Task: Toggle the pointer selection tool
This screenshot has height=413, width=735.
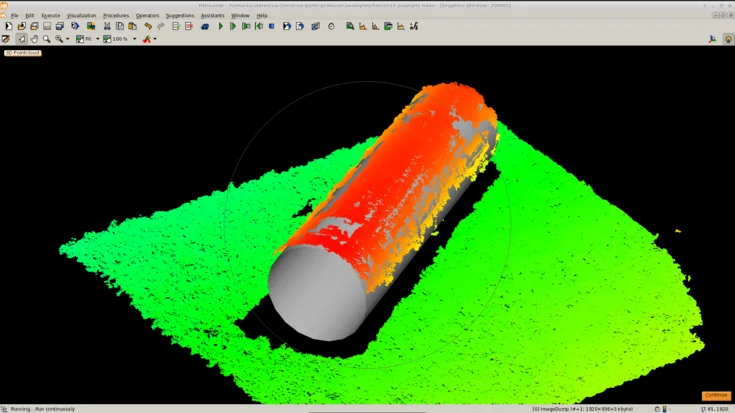Action: point(21,39)
